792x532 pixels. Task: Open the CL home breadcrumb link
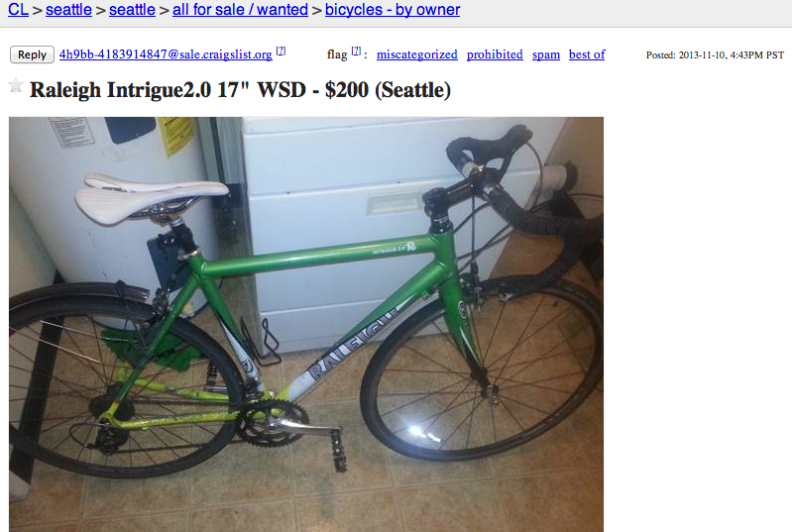pyautogui.click(x=18, y=9)
